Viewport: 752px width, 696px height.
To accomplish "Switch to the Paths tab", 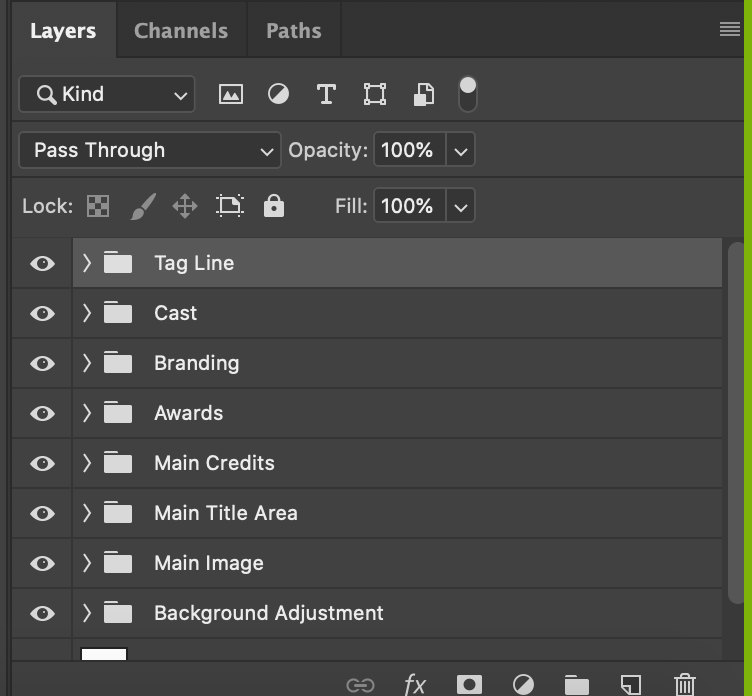I will [294, 31].
